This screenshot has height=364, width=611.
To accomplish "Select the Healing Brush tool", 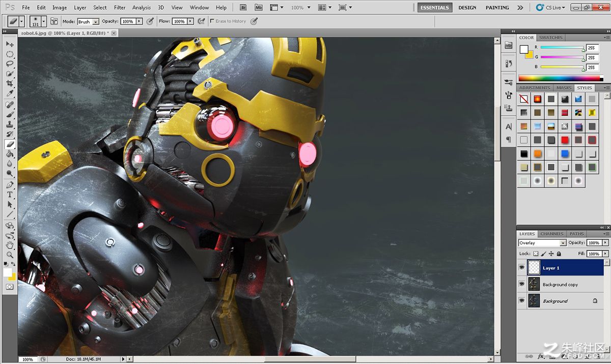I will (10, 105).
